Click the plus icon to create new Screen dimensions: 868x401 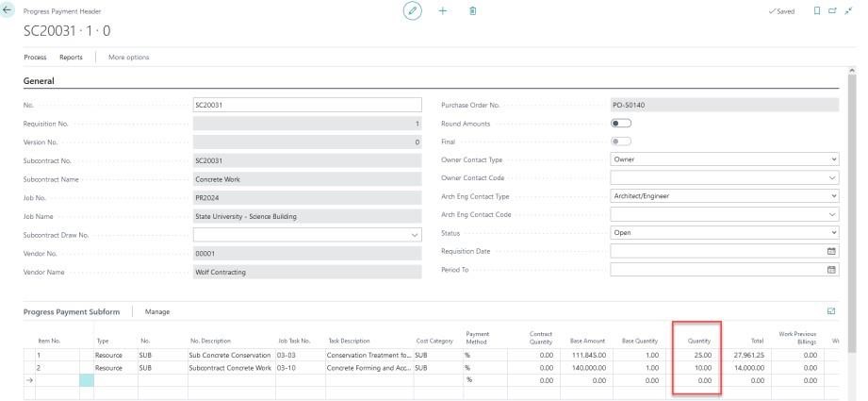443,10
